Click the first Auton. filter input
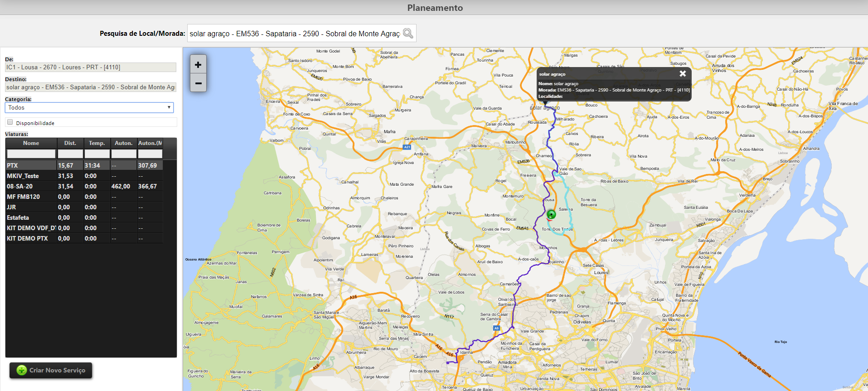 click(123, 154)
